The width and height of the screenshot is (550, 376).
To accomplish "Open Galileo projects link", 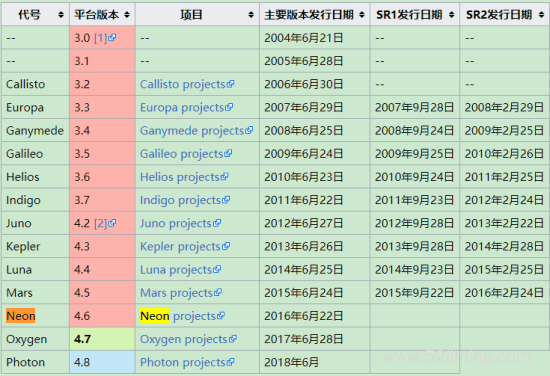I will [x=186, y=154].
